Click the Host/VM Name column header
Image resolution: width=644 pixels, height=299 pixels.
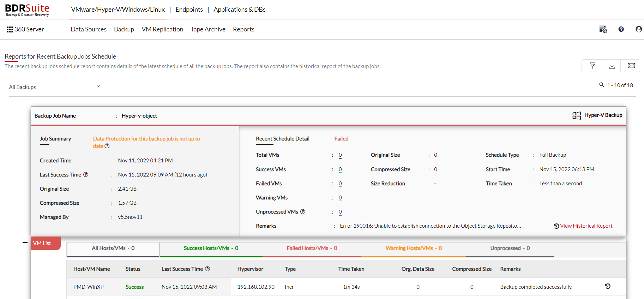(92, 269)
